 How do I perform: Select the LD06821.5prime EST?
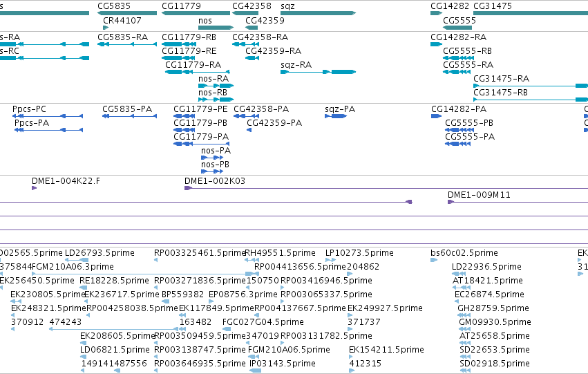(x=83, y=357)
